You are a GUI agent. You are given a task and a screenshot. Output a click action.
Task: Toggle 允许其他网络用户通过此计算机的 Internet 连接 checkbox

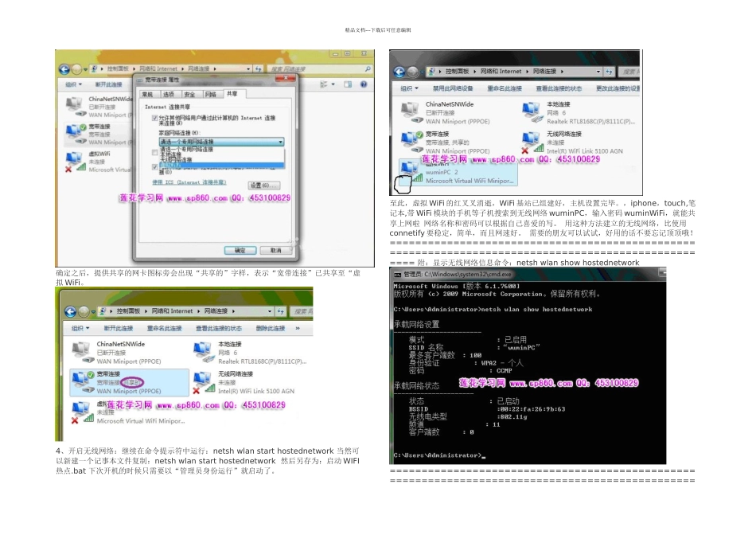click(x=154, y=118)
